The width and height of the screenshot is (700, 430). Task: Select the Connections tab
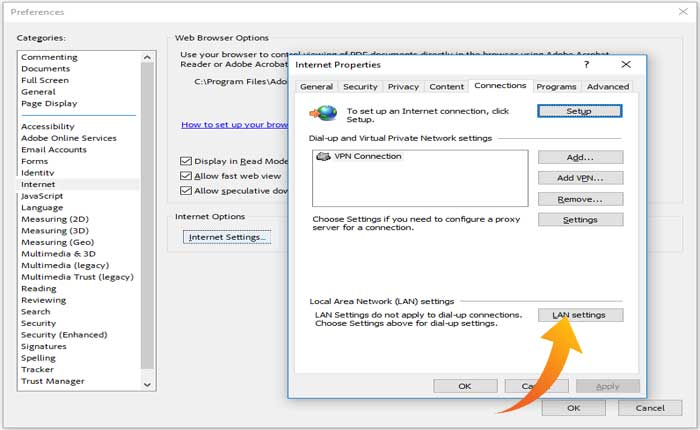click(x=500, y=86)
